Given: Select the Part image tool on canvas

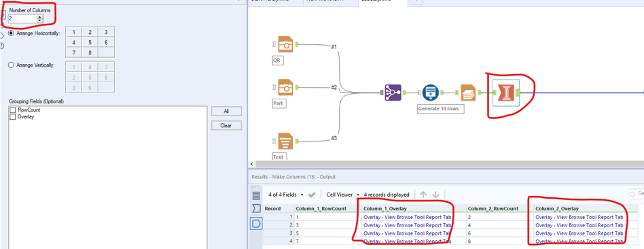Looking at the screenshot, I should 285,87.
